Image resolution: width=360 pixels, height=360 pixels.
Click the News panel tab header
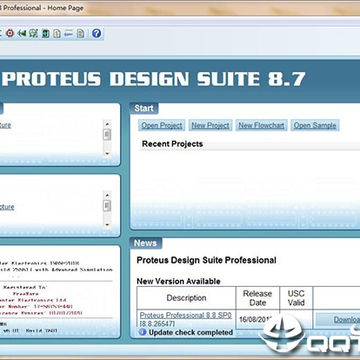[x=145, y=243]
